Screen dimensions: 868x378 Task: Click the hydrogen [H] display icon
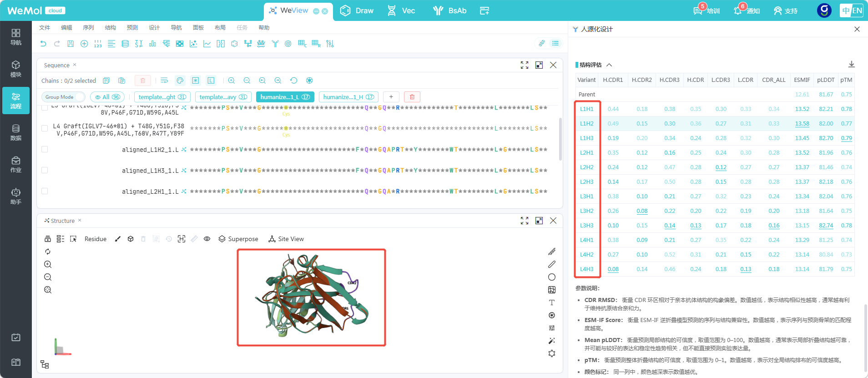pyautogui.click(x=182, y=239)
